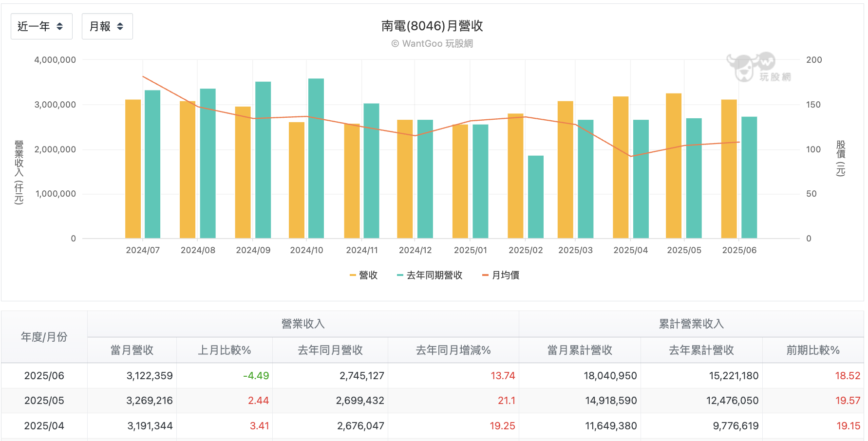Click the 3.41 month-over-month value

click(x=259, y=426)
